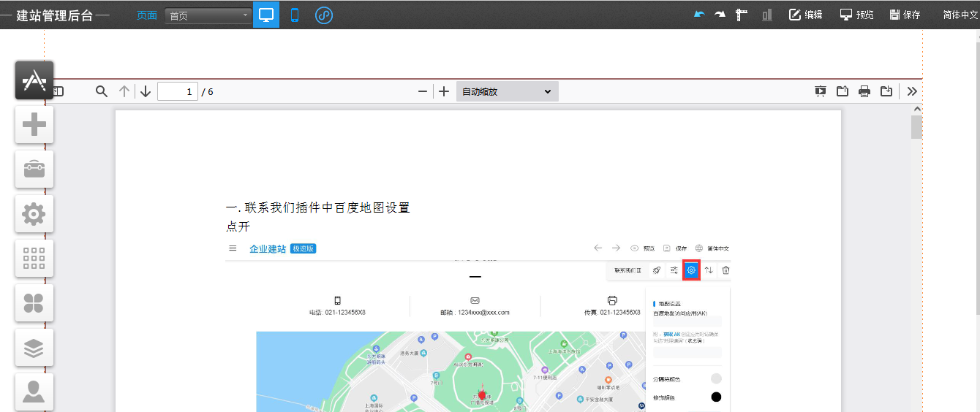Open the 首页 page dropdown
This screenshot has height=412, width=980.
208,15
